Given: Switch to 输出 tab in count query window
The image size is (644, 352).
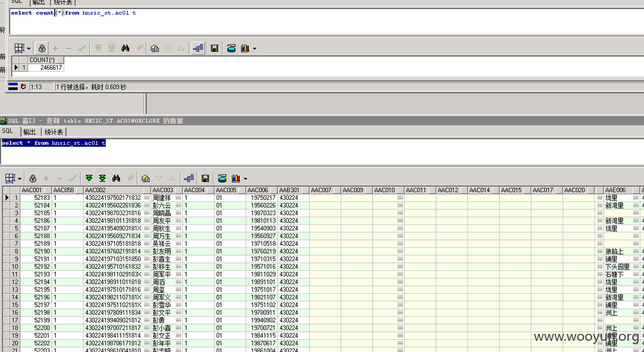Looking at the screenshot, I should point(39,2).
